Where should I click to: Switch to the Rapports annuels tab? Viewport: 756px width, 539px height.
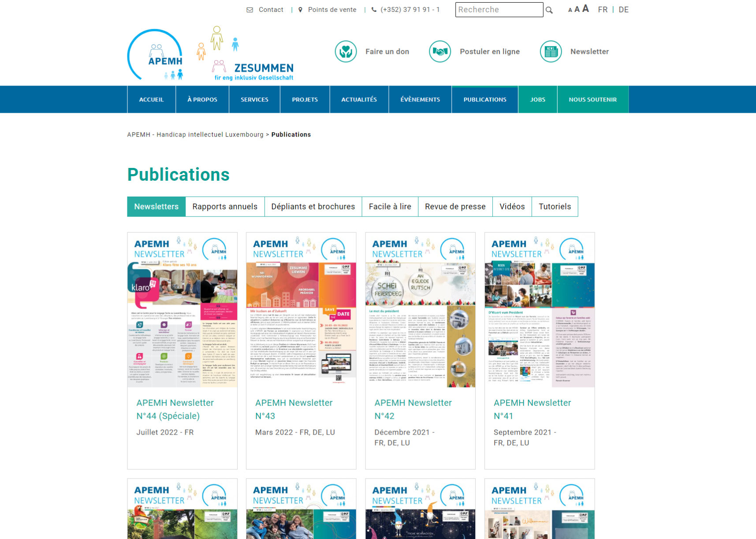click(x=225, y=207)
